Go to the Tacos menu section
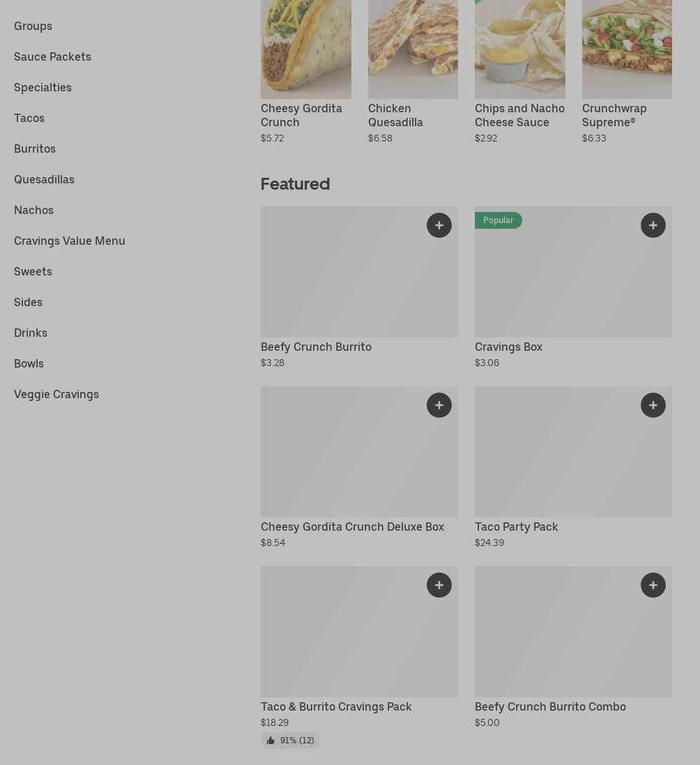This screenshot has width=700, height=765. [x=29, y=118]
